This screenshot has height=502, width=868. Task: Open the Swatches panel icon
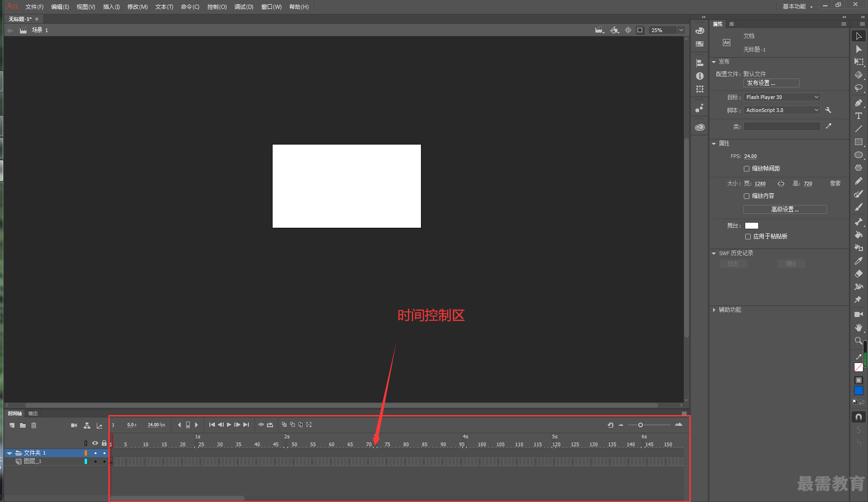click(700, 44)
